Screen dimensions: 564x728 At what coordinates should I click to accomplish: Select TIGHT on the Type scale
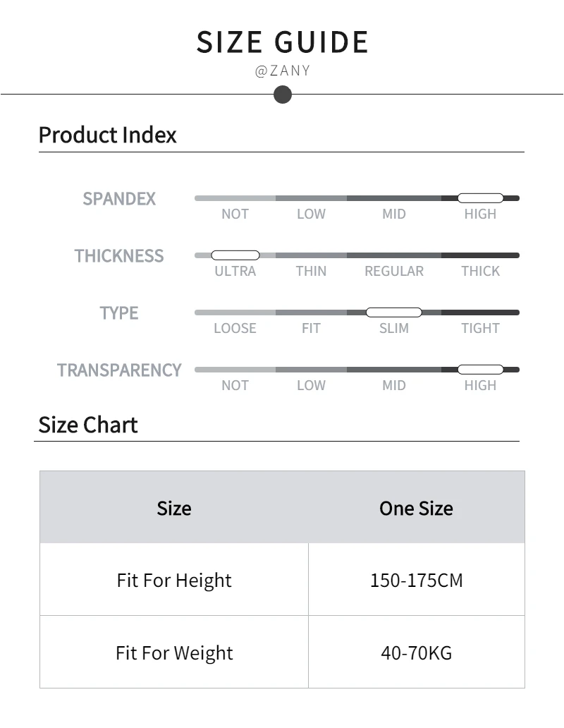click(x=480, y=328)
